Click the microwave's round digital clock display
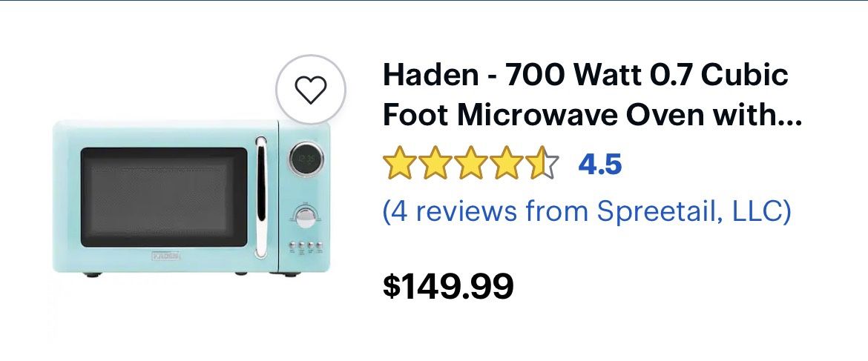 (306, 158)
